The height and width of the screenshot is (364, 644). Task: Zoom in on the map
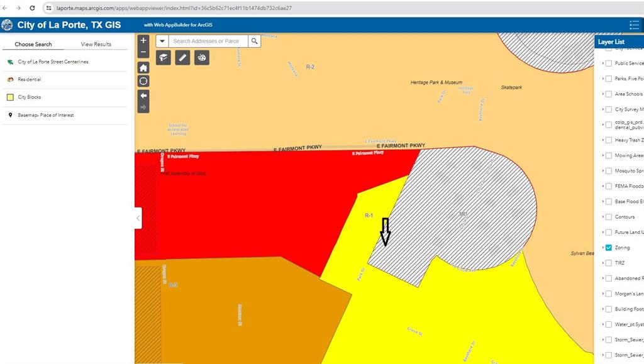coord(143,40)
